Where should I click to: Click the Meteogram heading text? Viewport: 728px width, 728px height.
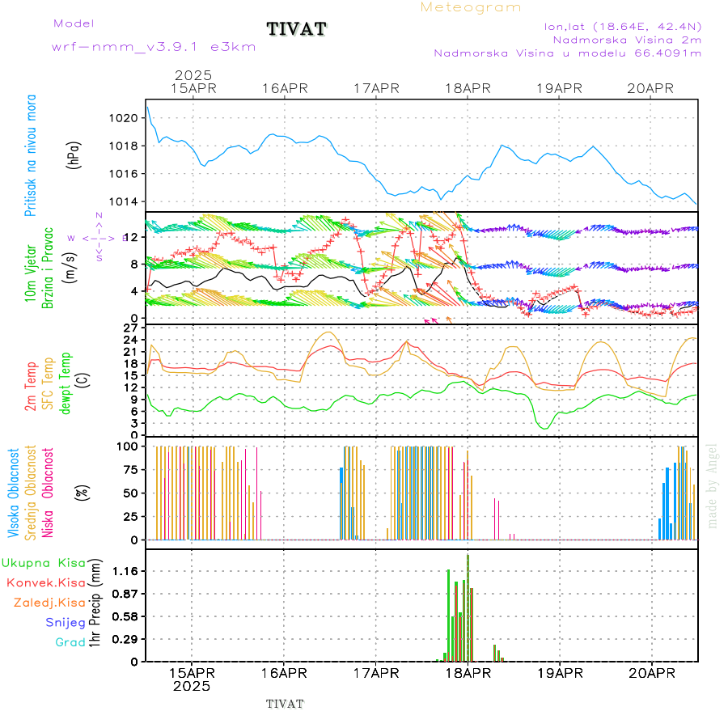pos(471,7)
